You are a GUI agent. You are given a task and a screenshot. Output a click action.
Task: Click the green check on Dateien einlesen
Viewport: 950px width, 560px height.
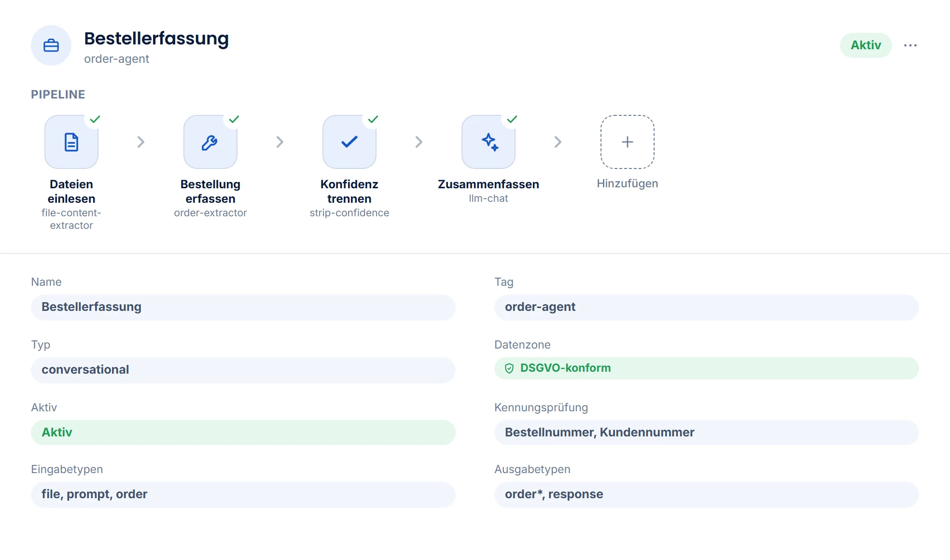click(x=95, y=119)
